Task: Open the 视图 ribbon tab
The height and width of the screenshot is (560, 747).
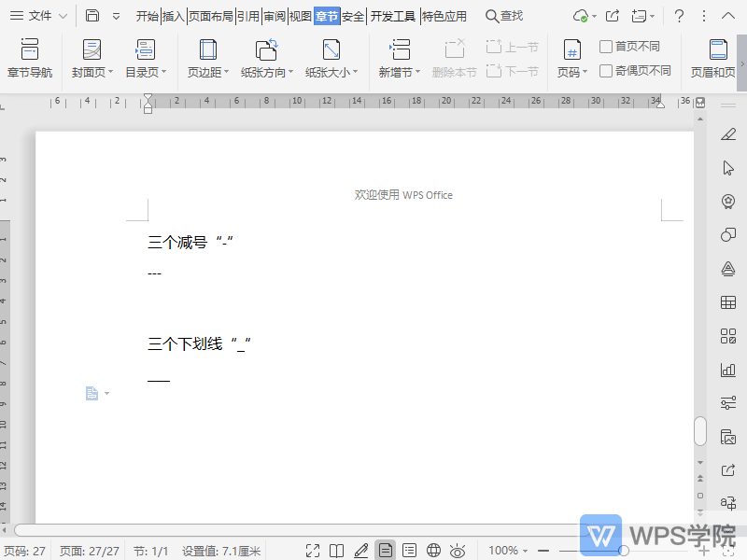Action: point(301,15)
